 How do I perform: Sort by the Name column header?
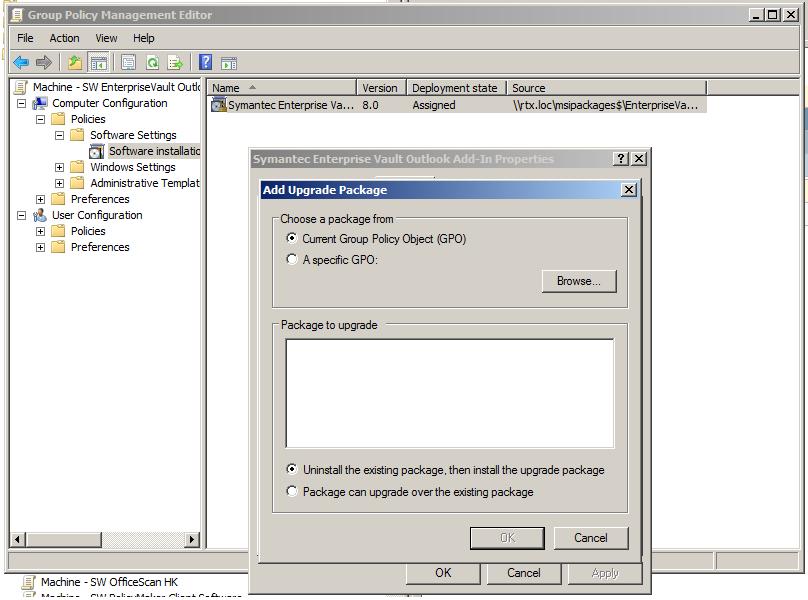[x=282, y=88]
